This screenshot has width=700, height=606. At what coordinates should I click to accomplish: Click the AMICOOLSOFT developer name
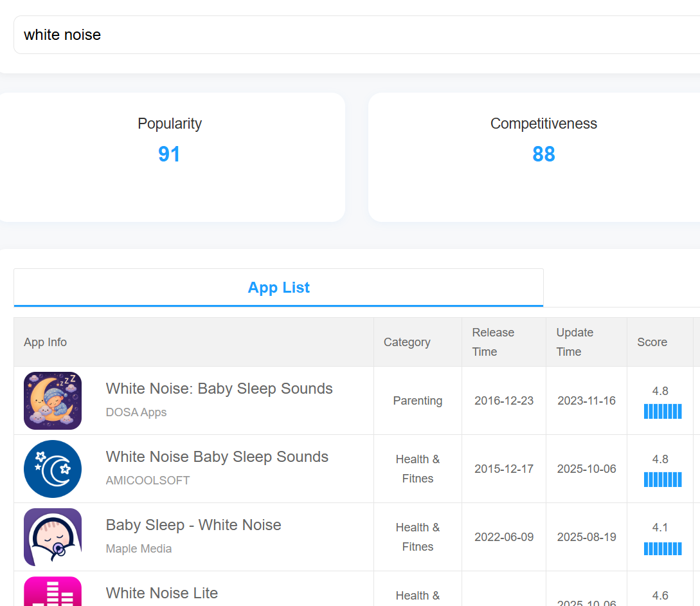coord(148,481)
